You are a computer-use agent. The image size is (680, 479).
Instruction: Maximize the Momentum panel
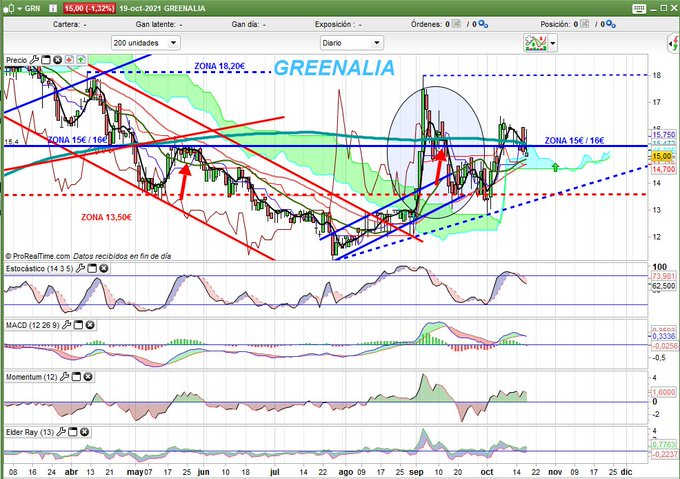click(76, 377)
